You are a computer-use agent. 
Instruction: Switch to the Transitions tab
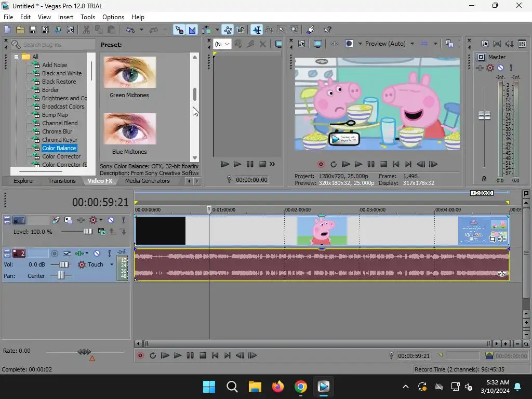point(62,181)
